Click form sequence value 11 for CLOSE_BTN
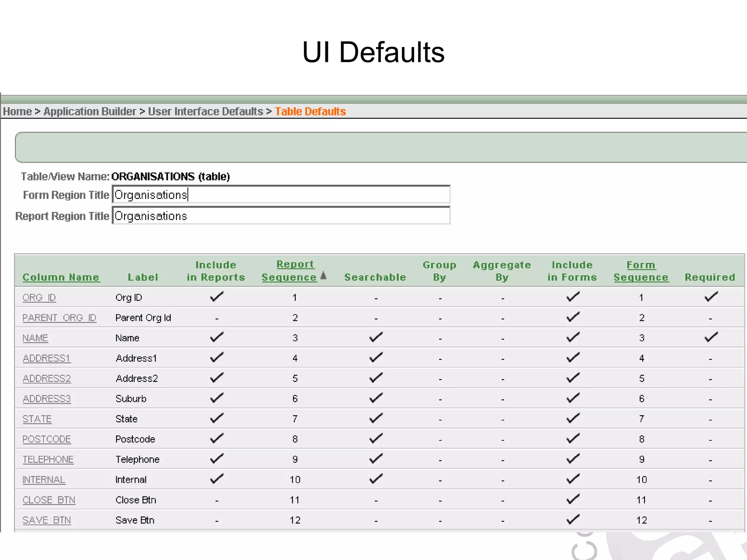 641,500
